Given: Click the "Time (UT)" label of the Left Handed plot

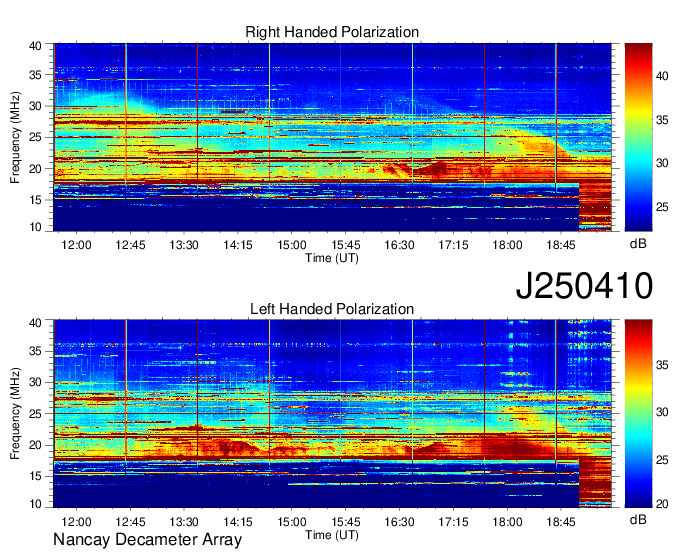Looking at the screenshot, I should (332, 535).
